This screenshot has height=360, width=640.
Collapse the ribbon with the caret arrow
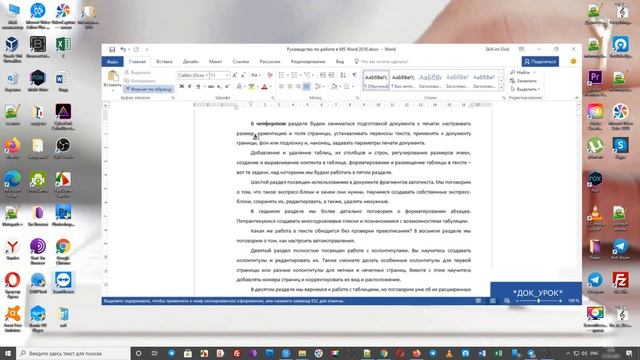click(577, 98)
